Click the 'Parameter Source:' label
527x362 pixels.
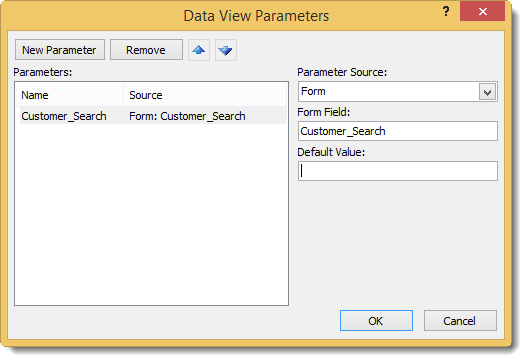coord(342,72)
